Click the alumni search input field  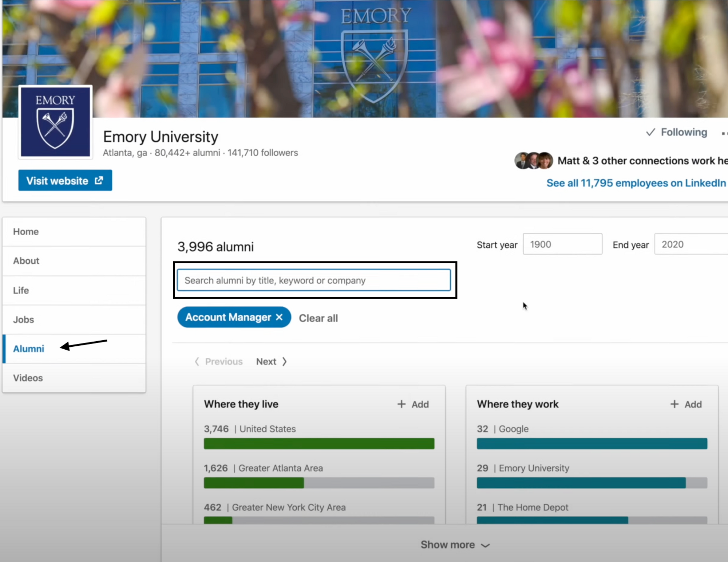(x=314, y=280)
